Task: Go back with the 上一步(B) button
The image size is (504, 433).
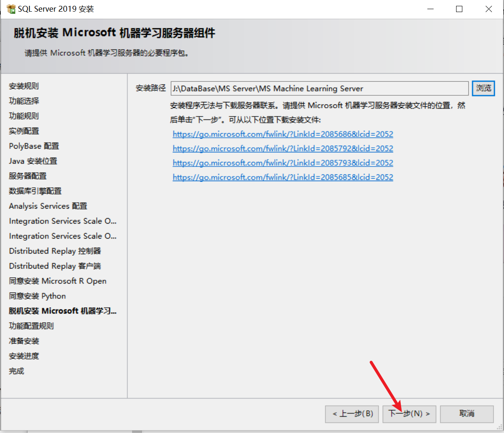Action: click(x=352, y=414)
